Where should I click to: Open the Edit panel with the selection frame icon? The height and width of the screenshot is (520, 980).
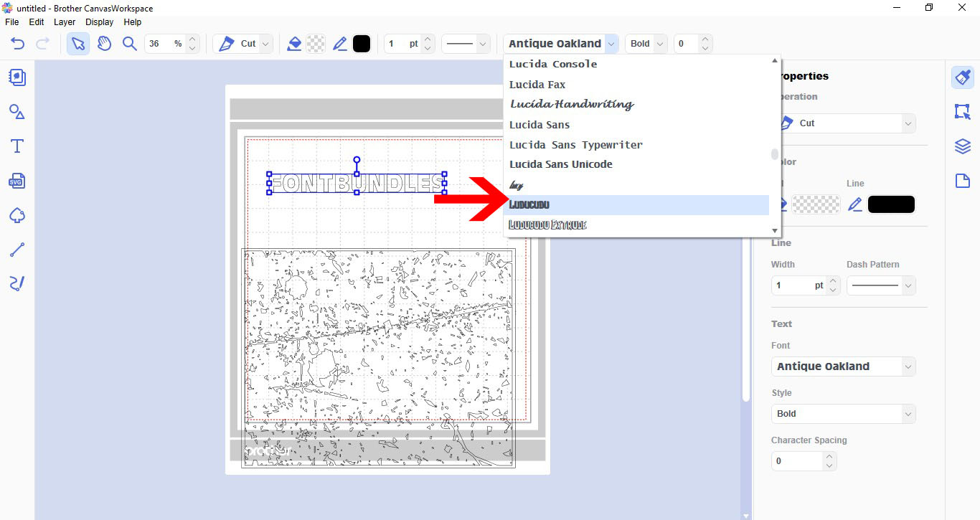[x=962, y=111]
